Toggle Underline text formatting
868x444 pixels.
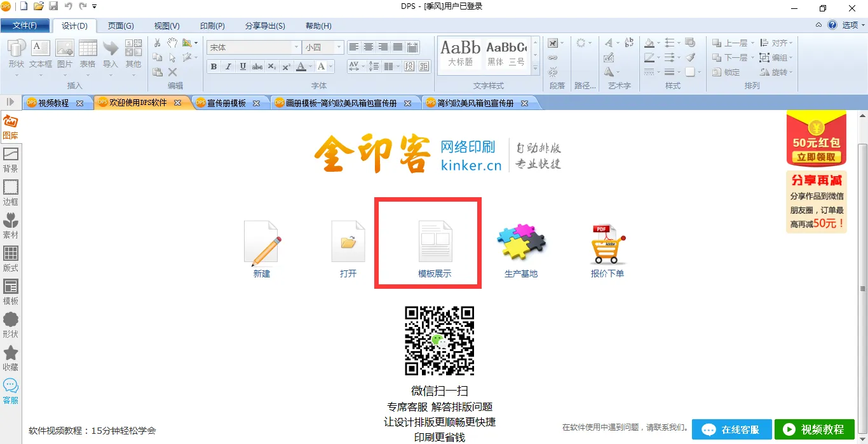tap(243, 67)
